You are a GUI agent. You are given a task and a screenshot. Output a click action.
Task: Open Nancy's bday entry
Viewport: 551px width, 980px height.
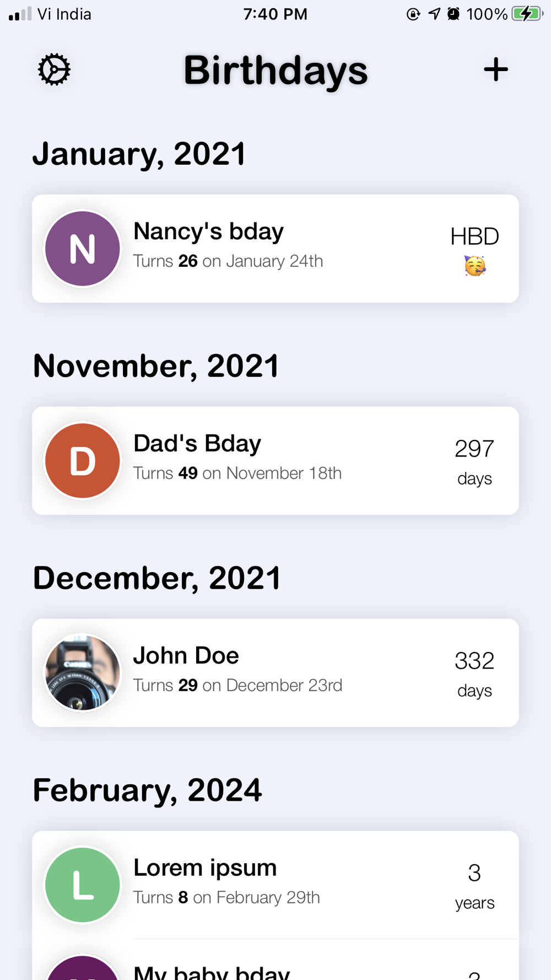point(275,248)
